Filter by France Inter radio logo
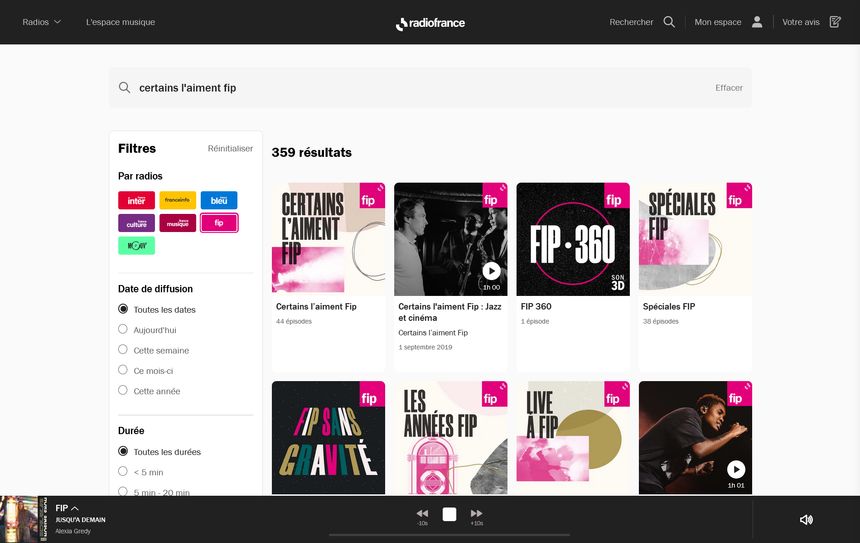This screenshot has width=860, height=543. pos(137,200)
